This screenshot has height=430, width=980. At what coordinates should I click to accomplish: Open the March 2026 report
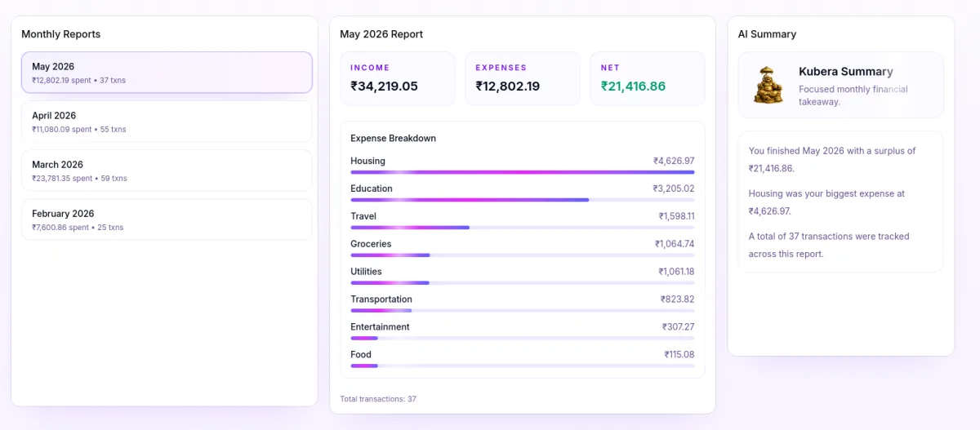click(x=167, y=171)
